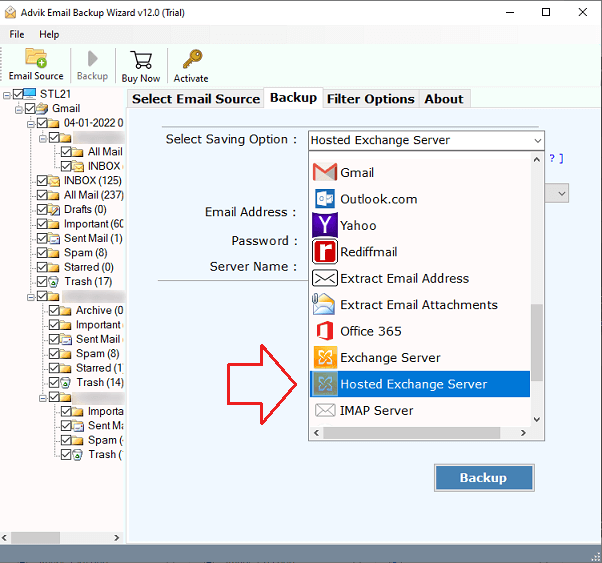Toggle the All Mail (237) checkbox
This screenshot has height=563, width=602.
(42, 195)
